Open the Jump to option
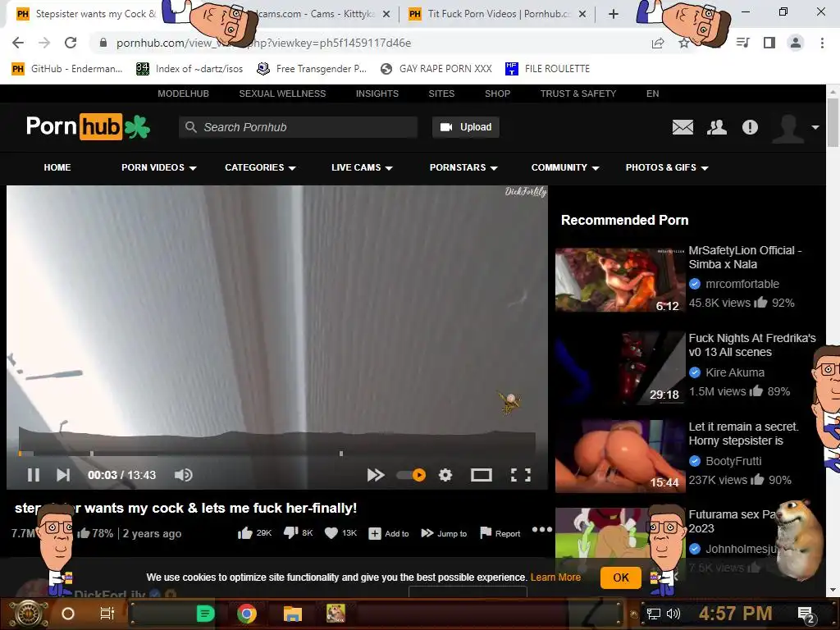Viewport: 840px width, 630px height. (444, 533)
